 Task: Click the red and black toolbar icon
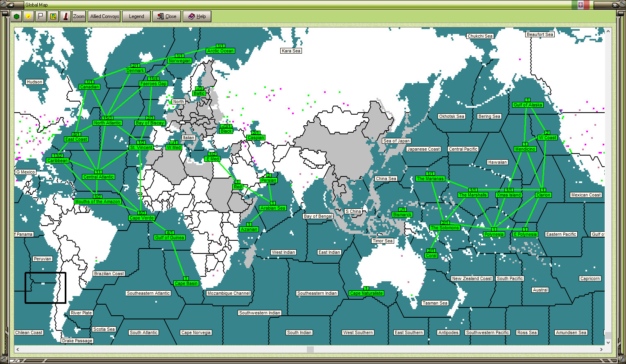pyautogui.click(x=65, y=16)
